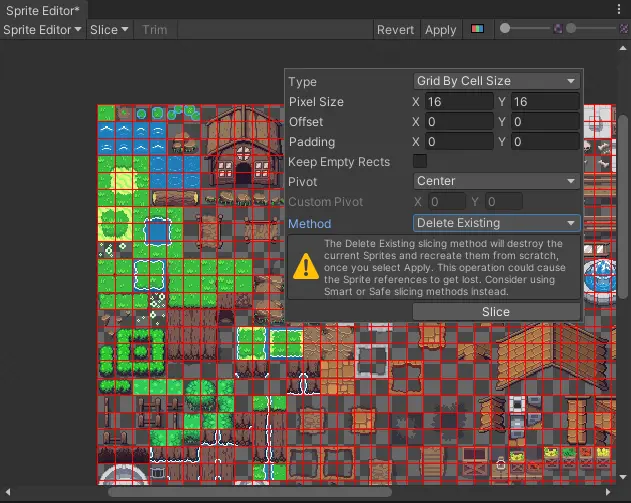This screenshot has height=503, width=631.
Task: Open the Sprite Editor mode dropdown
Action: [42, 30]
